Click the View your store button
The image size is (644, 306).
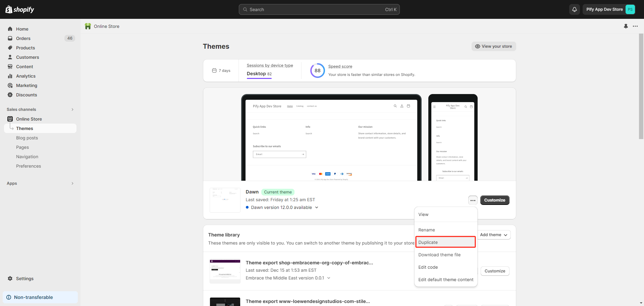494,46
